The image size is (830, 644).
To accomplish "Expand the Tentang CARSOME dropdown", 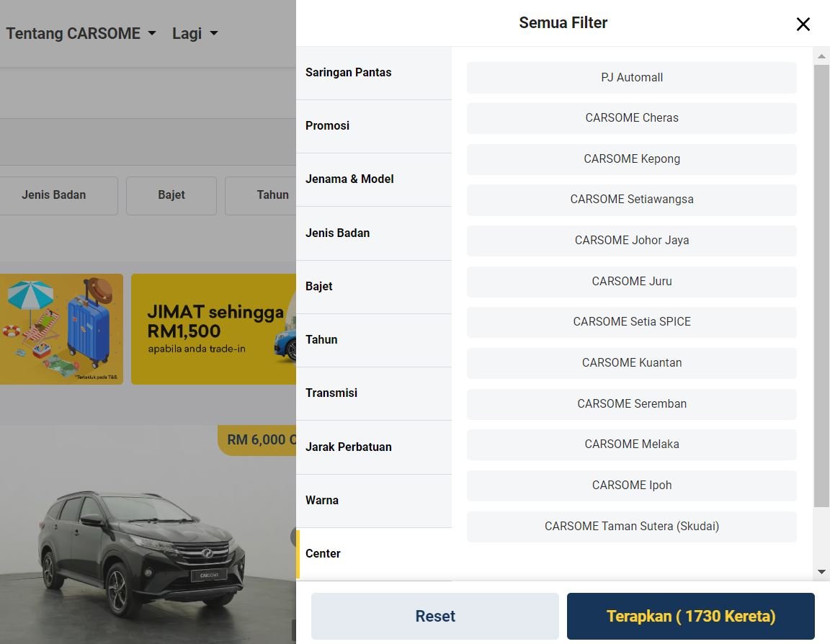I will [81, 33].
